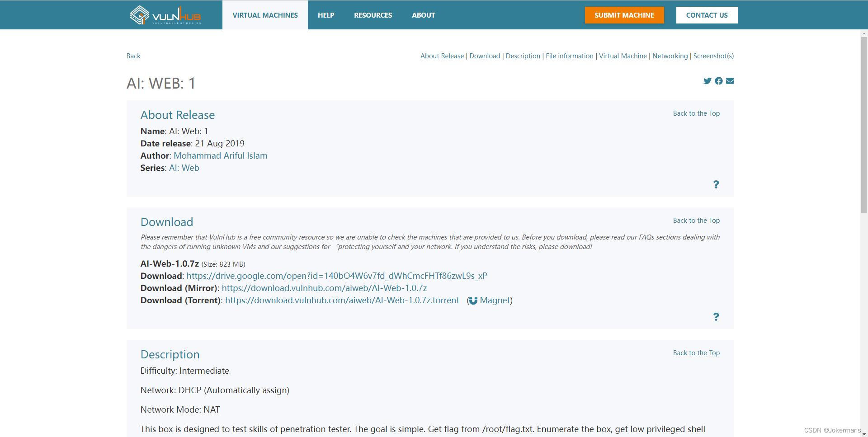Screen dimensions: 868x437
Task: Click the 'Difficulty: Intermediate' text
Action: pos(185,371)
